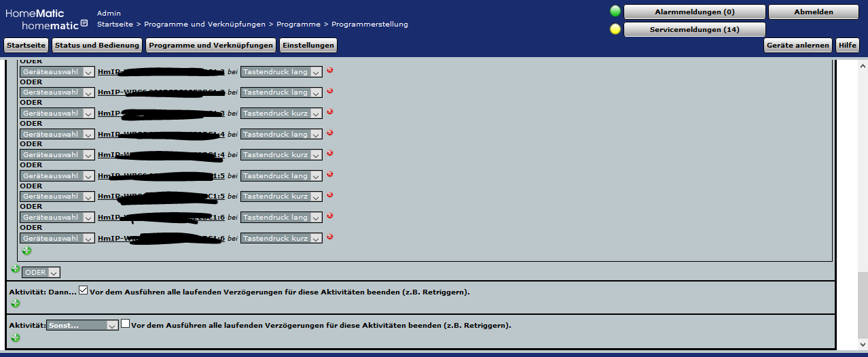868x357 pixels.
Task: Click the page scrollbar up arrow
Action: [863, 66]
